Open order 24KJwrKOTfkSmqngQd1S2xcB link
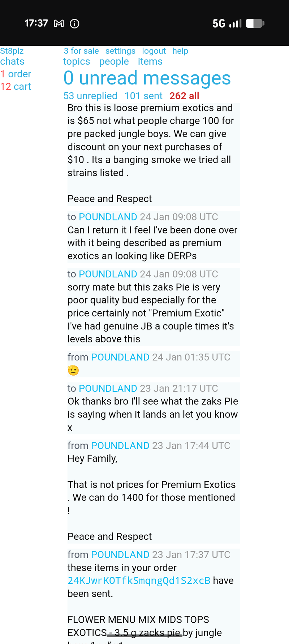Image resolution: width=289 pixels, height=644 pixels. (x=139, y=581)
